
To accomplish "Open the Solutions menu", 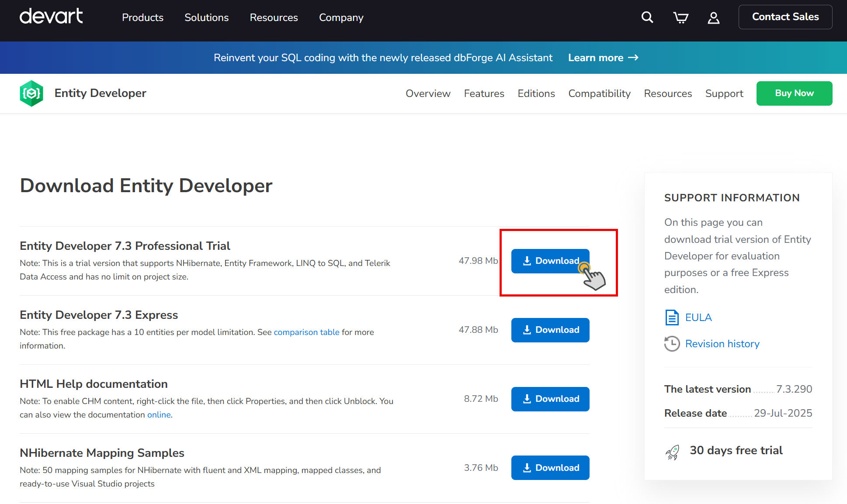I will [206, 17].
